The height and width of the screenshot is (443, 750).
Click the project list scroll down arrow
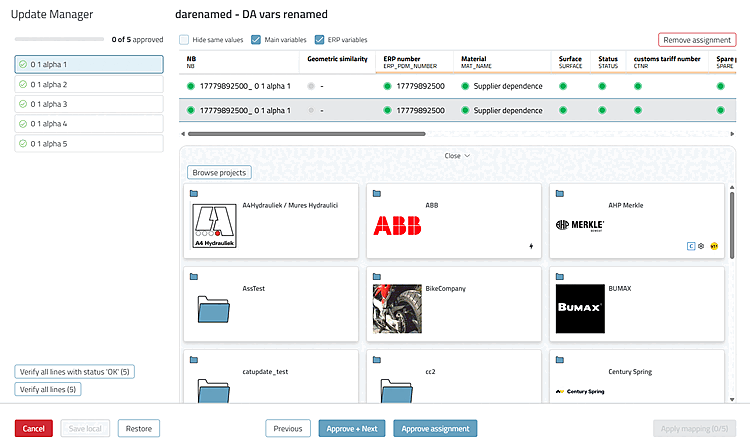(x=732, y=399)
